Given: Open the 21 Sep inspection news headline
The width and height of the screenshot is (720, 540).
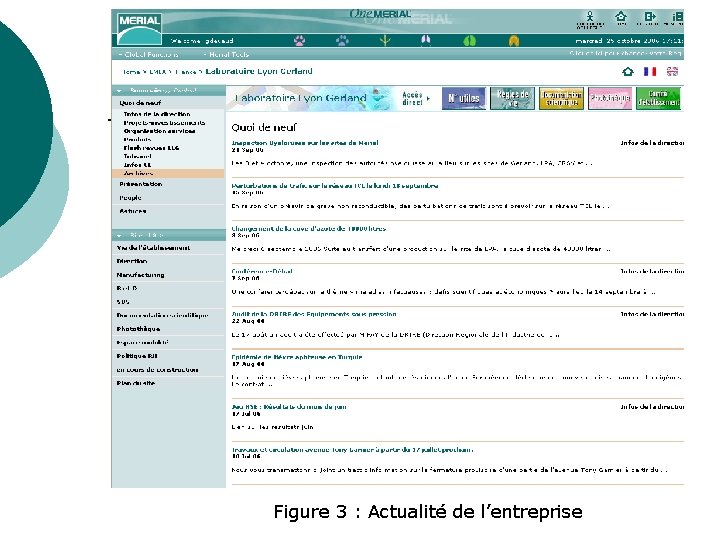Looking at the screenshot, I should pos(305,143).
